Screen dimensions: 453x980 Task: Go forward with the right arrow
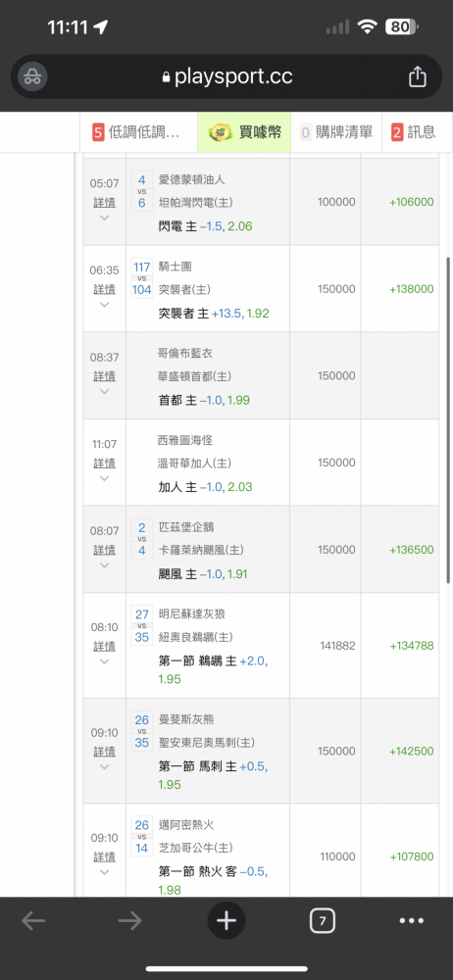tap(130, 921)
